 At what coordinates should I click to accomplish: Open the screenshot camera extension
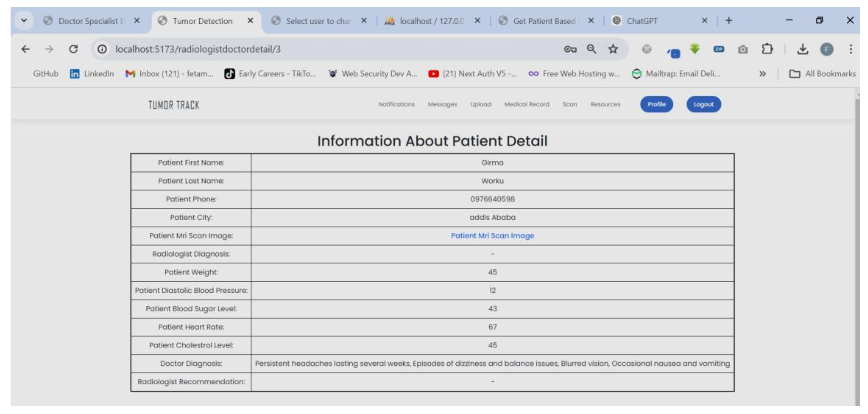(x=743, y=49)
